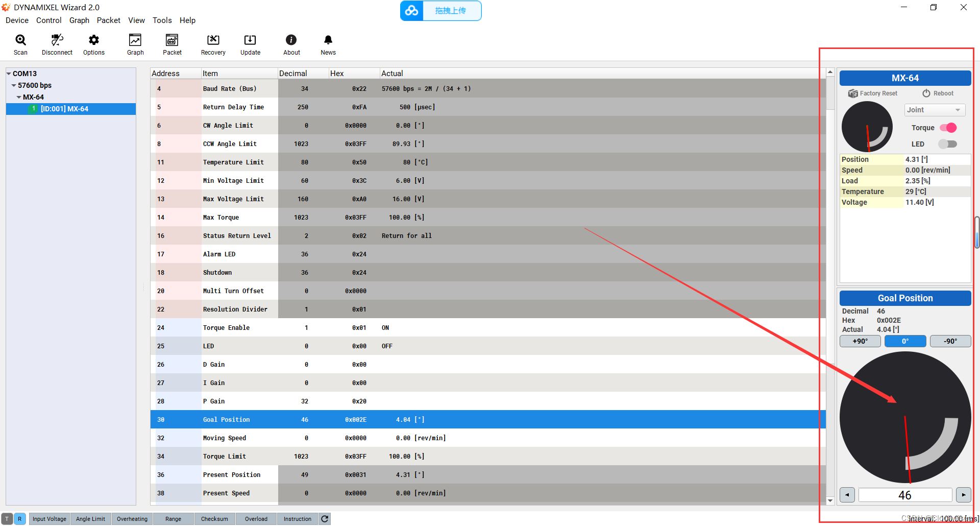This screenshot has width=980, height=526.
Task: Click the Angle Limit status indicator
Action: pos(90,519)
